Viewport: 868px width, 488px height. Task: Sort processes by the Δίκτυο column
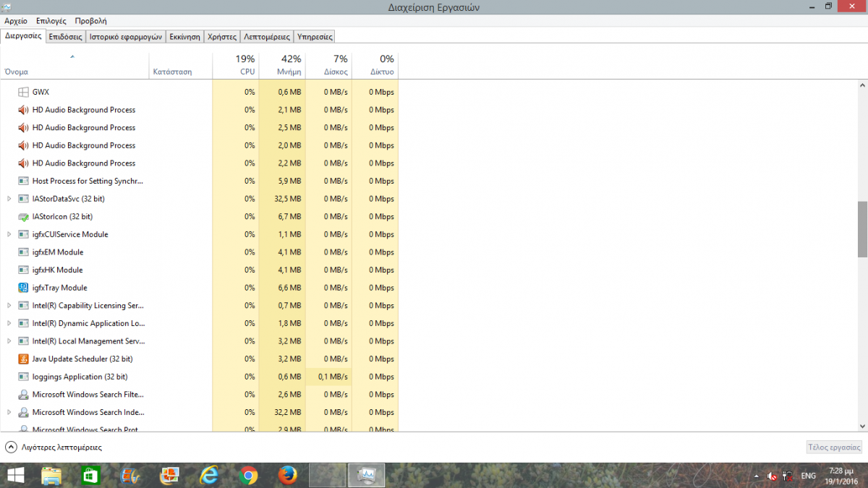coord(375,65)
